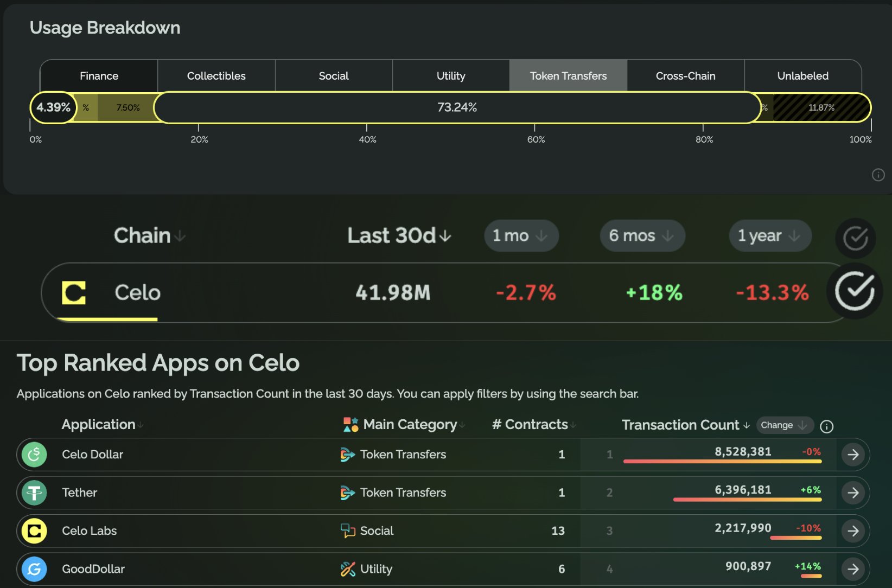Toggle the Change sort button
The width and height of the screenshot is (892, 588).
(784, 425)
